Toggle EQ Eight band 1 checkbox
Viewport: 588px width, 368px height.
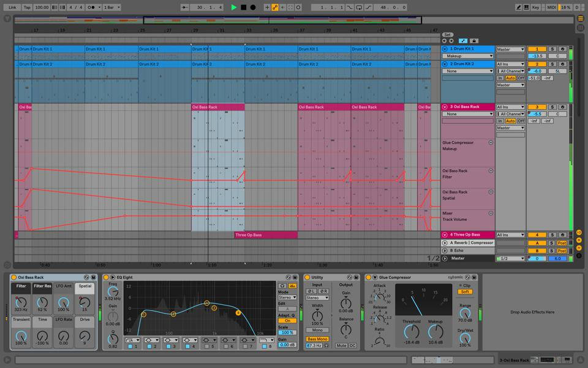point(130,347)
